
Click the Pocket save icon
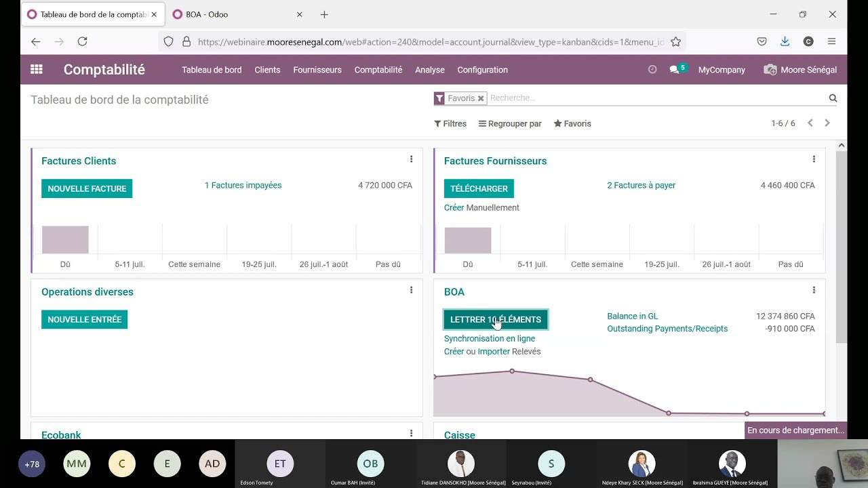point(762,41)
